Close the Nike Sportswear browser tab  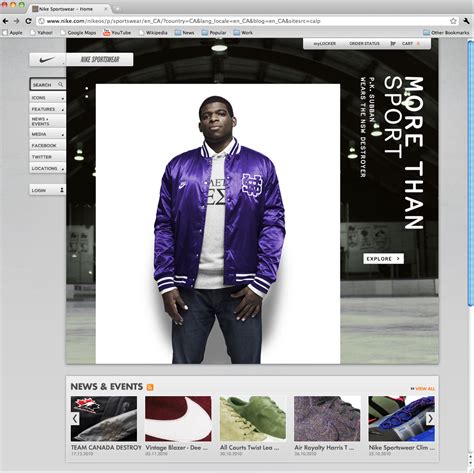click(x=106, y=9)
